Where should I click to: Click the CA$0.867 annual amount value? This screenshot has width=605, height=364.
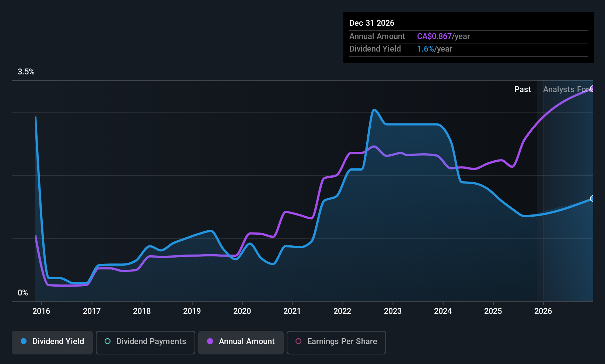(434, 36)
